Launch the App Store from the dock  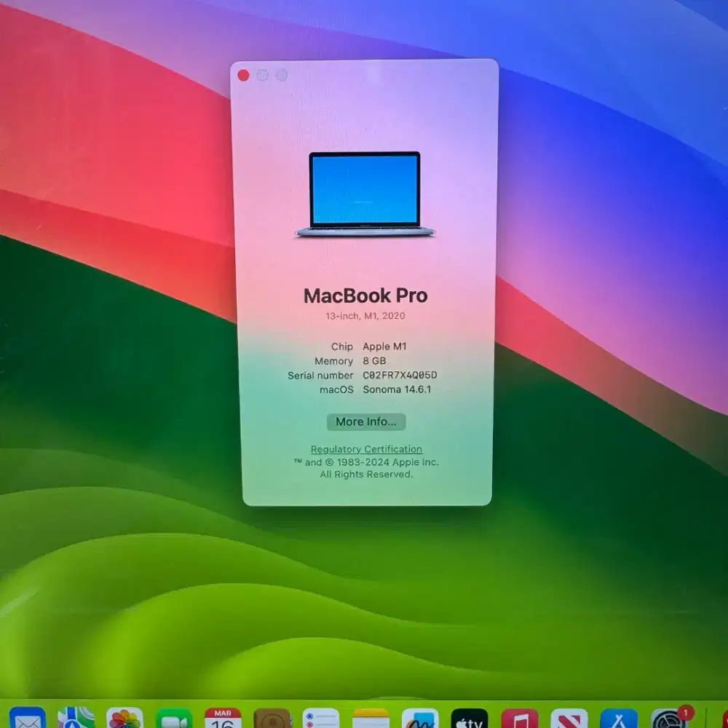coord(617,721)
